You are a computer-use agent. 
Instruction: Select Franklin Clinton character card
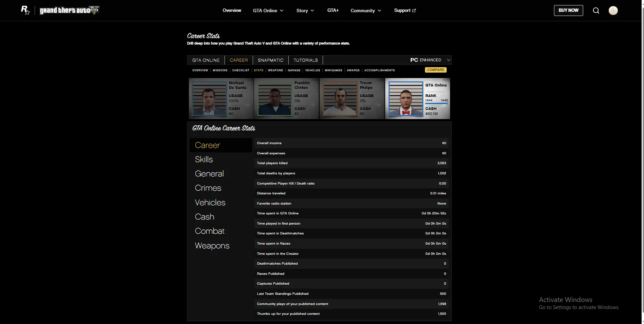286,98
